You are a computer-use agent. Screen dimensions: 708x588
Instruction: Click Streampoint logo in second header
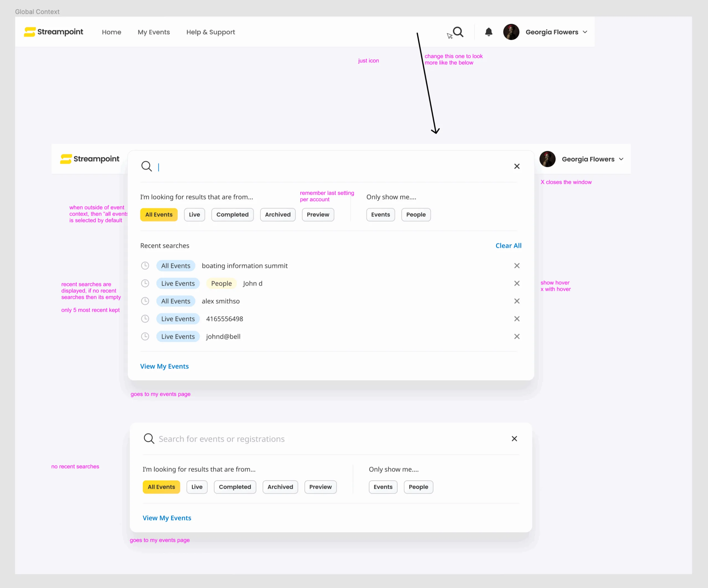[x=90, y=159]
